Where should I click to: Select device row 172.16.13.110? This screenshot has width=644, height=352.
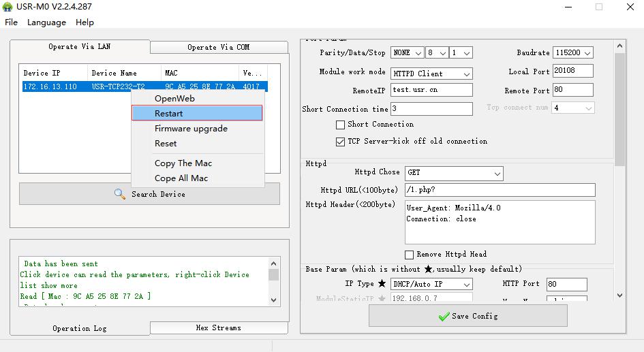(x=145, y=86)
